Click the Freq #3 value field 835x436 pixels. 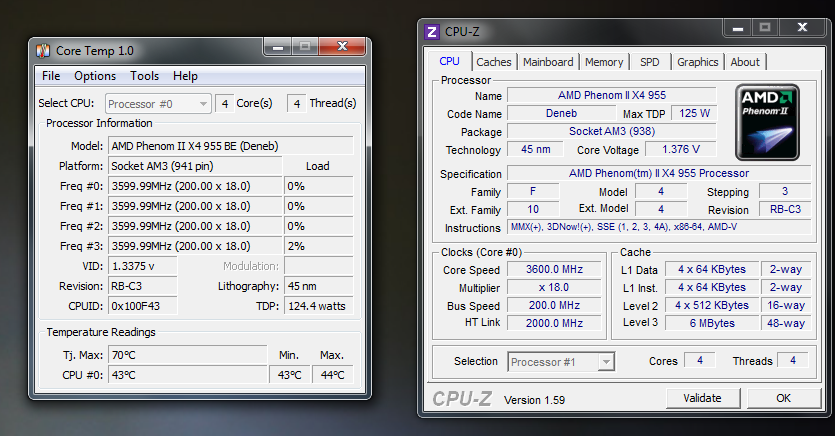(195, 246)
